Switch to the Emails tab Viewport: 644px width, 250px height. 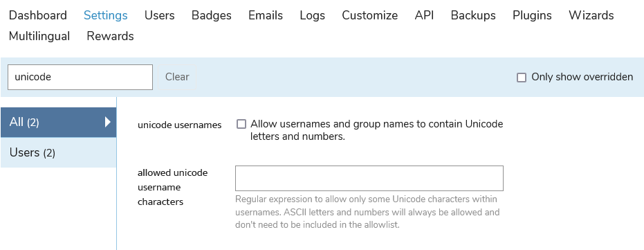(x=266, y=15)
